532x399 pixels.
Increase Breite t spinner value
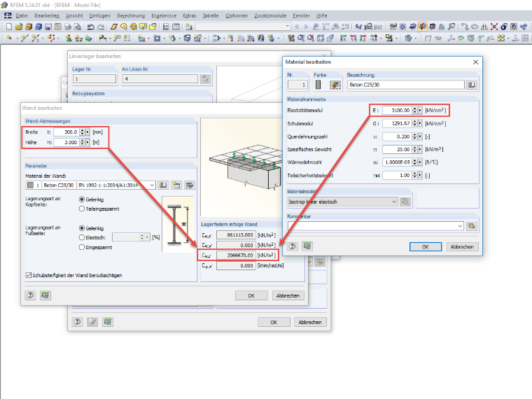pos(82,130)
